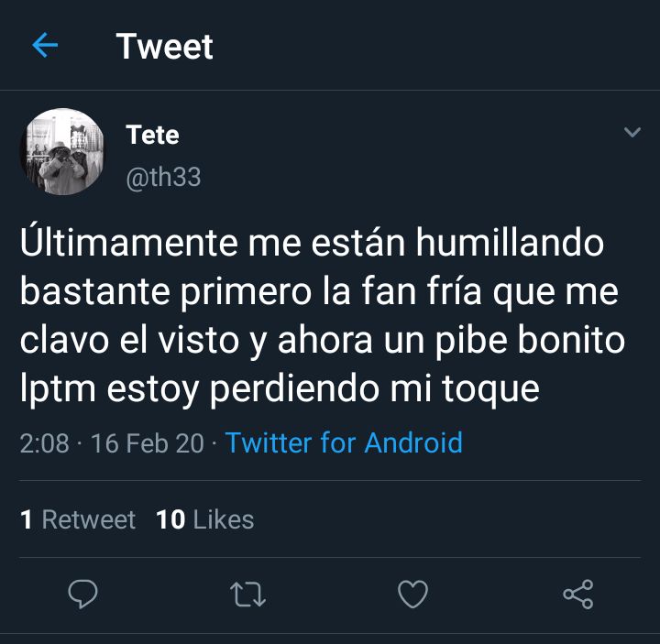The height and width of the screenshot is (644, 660).
Task: Select the tweet line starting with Últimamente
Action: [312, 242]
